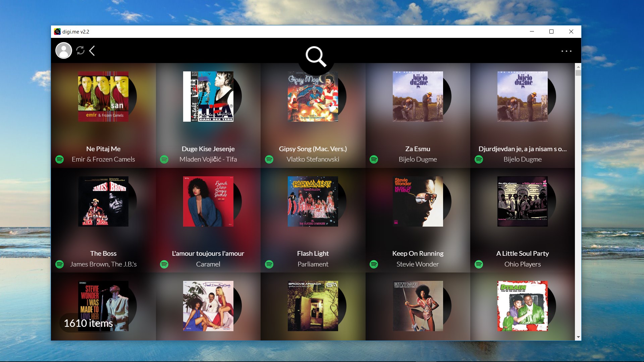Click Spotify icon beside Caramel
This screenshot has width=644, height=362.
click(x=164, y=264)
